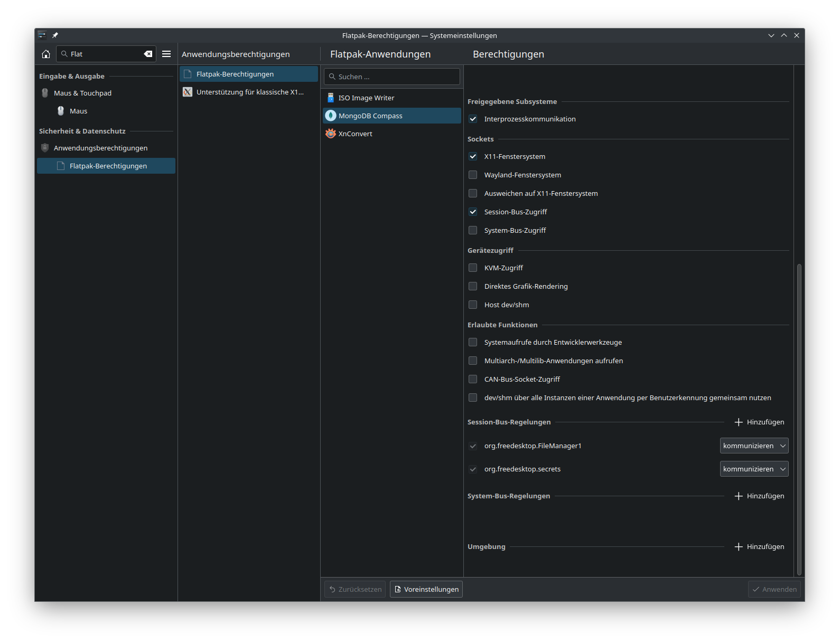The image size is (840, 643).
Task: Select MongoDB Compass application
Action: coord(392,116)
